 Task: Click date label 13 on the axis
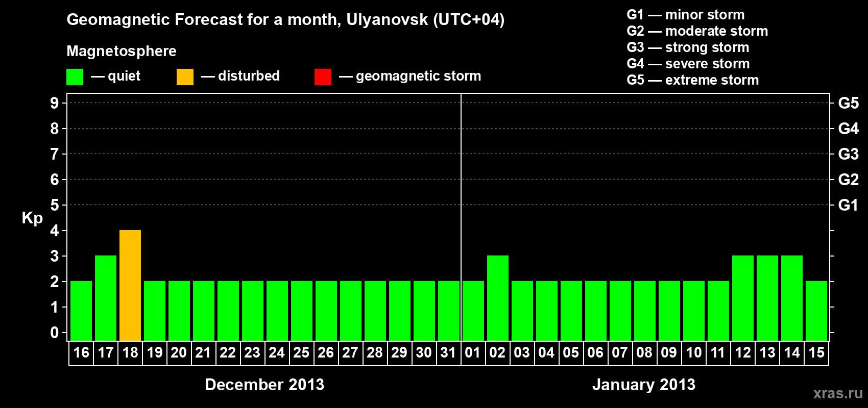[x=767, y=352]
